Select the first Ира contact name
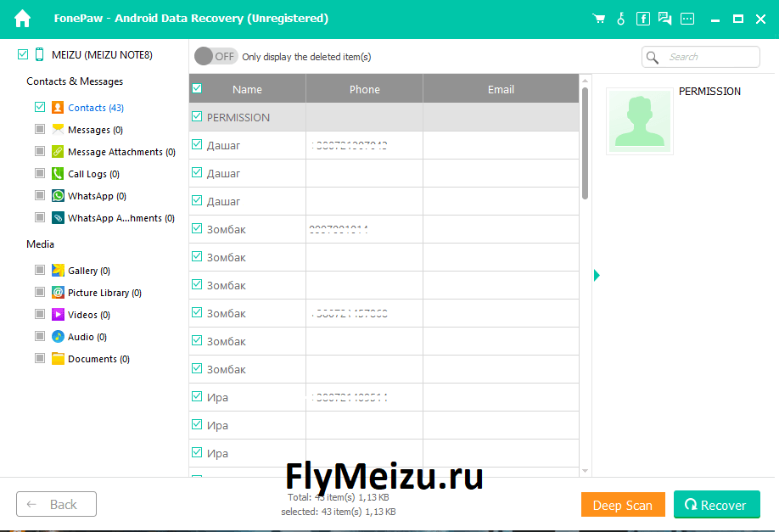The image size is (779, 532). click(217, 397)
